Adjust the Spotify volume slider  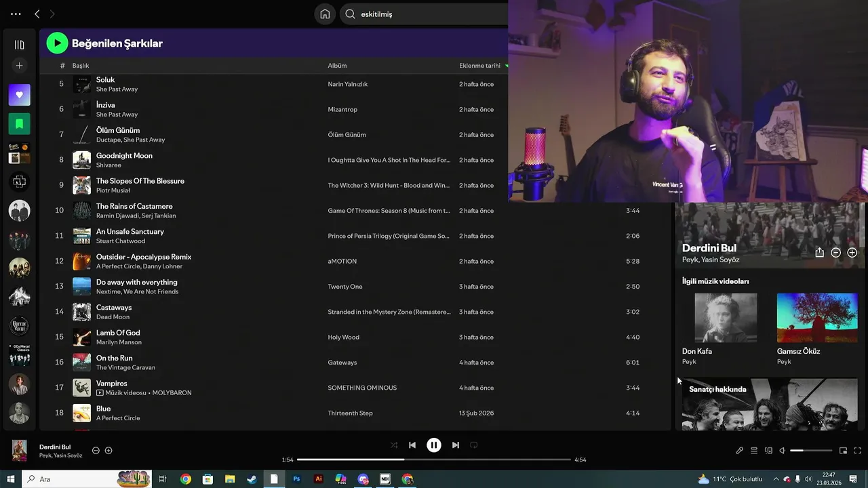pos(811,451)
